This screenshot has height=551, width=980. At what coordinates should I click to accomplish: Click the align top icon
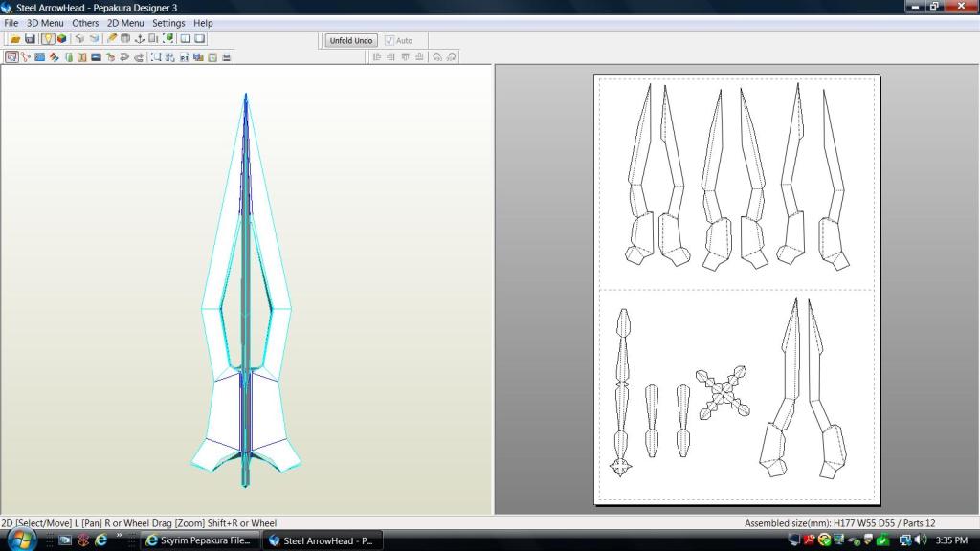(405, 56)
